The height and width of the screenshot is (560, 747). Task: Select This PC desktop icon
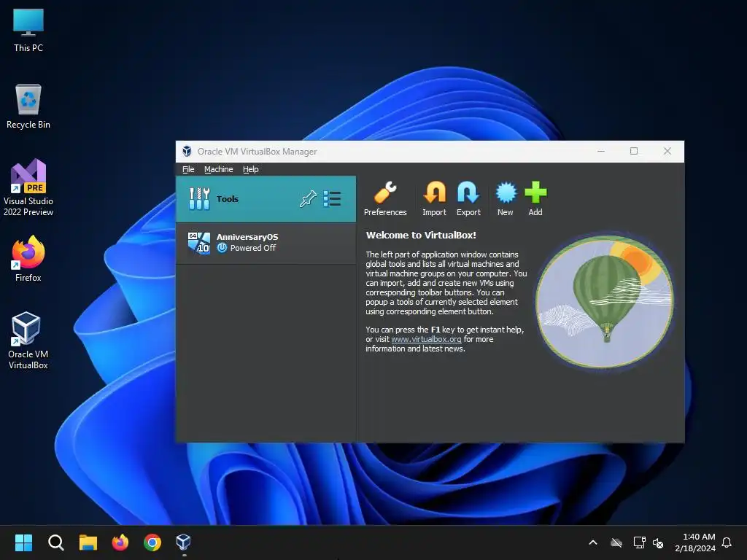click(x=28, y=31)
